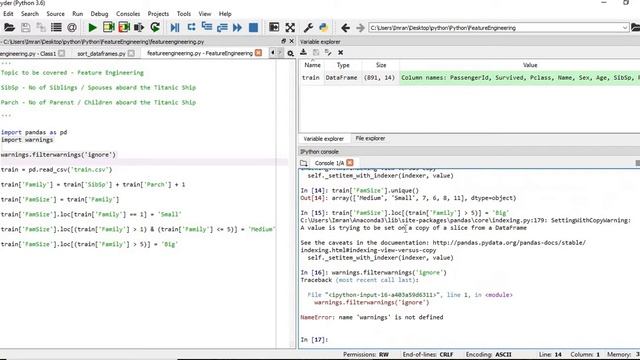
Task: Open the View menu
Action: pyautogui.click(x=205, y=14)
